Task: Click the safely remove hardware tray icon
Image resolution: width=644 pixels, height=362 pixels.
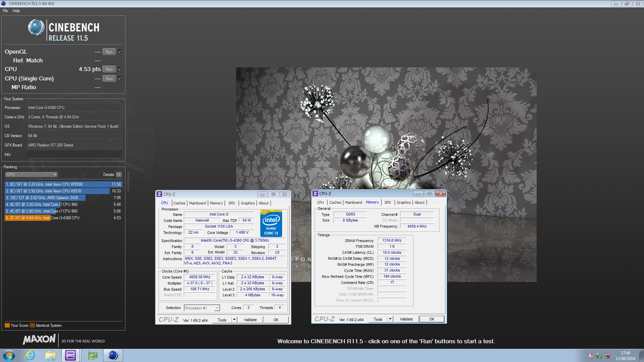Action: coord(599,356)
